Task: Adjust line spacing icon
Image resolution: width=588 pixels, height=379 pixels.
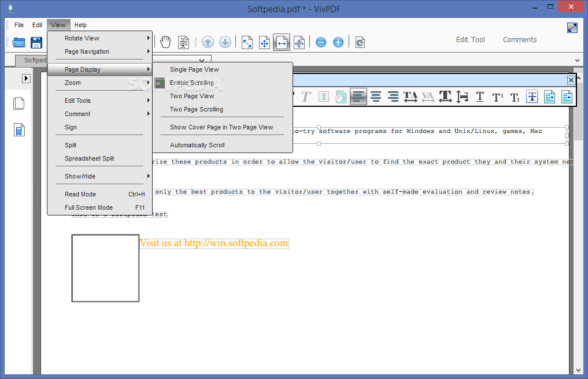Action: point(463,96)
